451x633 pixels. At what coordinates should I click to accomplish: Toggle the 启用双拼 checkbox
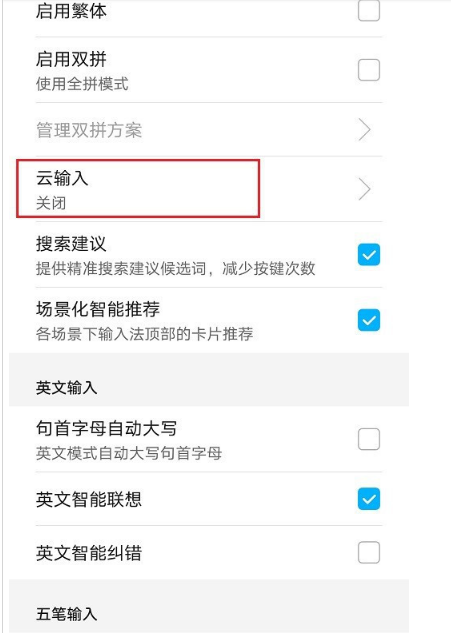pos(369,70)
